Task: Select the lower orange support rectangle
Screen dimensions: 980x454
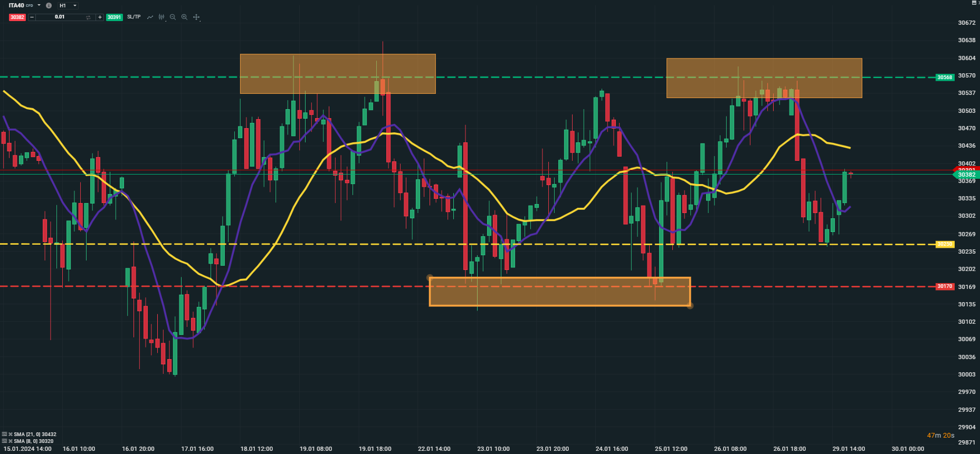Action: 560,292
